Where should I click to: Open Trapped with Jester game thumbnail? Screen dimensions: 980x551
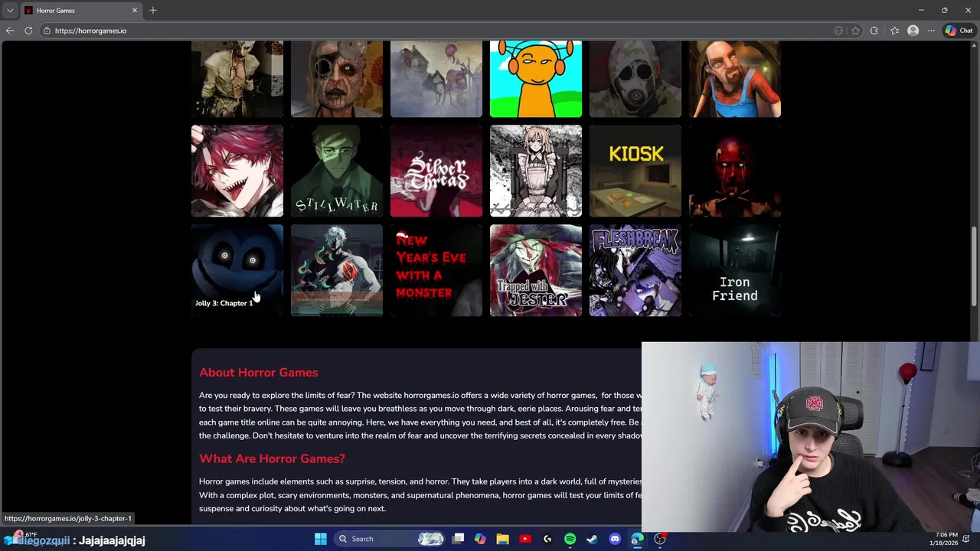[x=536, y=270]
